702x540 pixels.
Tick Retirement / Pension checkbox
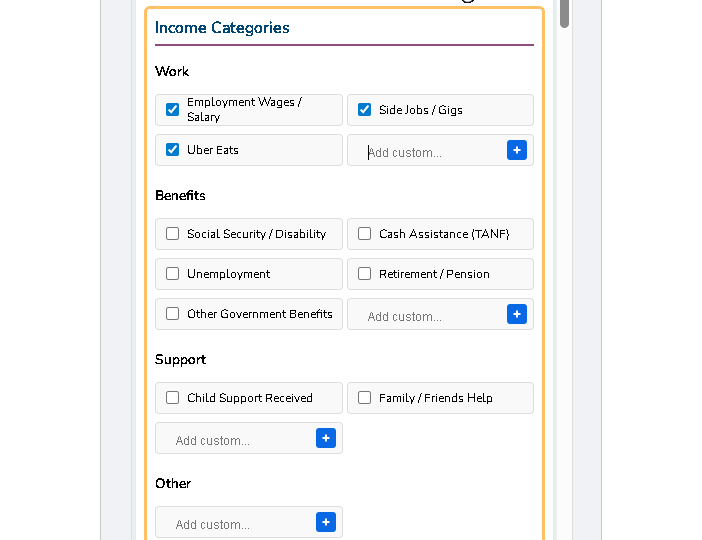364,274
